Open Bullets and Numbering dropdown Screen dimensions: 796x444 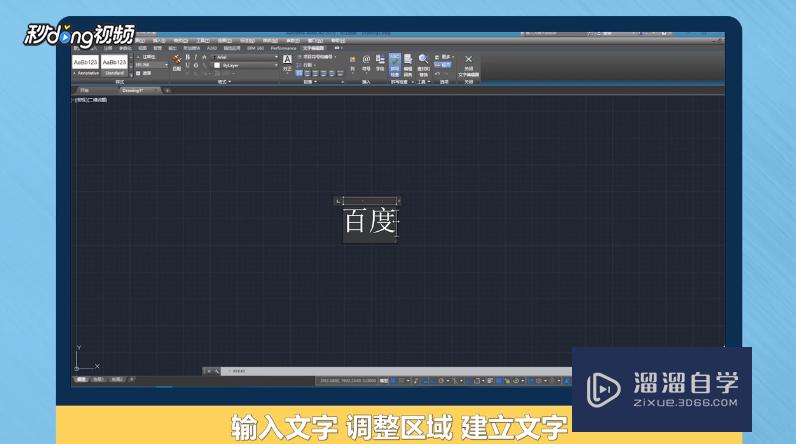(x=317, y=57)
